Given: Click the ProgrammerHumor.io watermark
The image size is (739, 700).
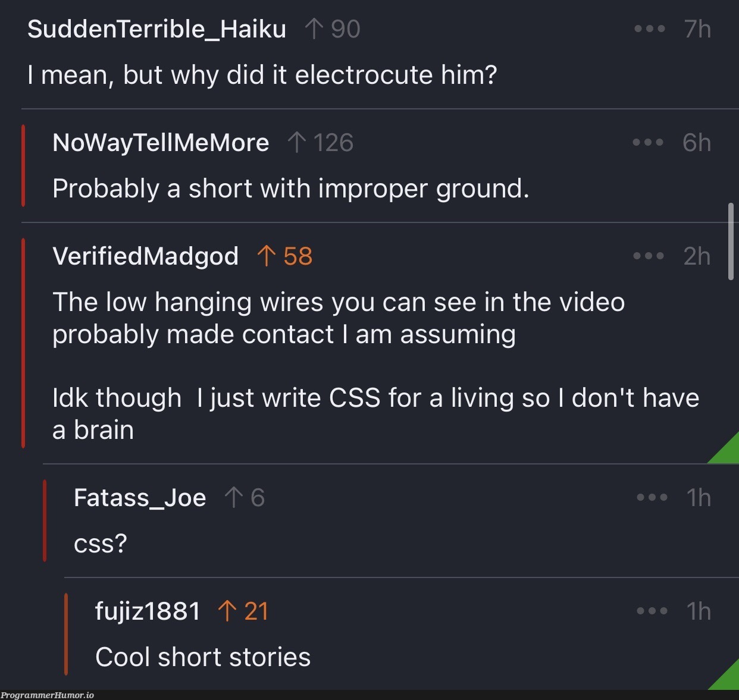Looking at the screenshot, I should pos(47,695).
